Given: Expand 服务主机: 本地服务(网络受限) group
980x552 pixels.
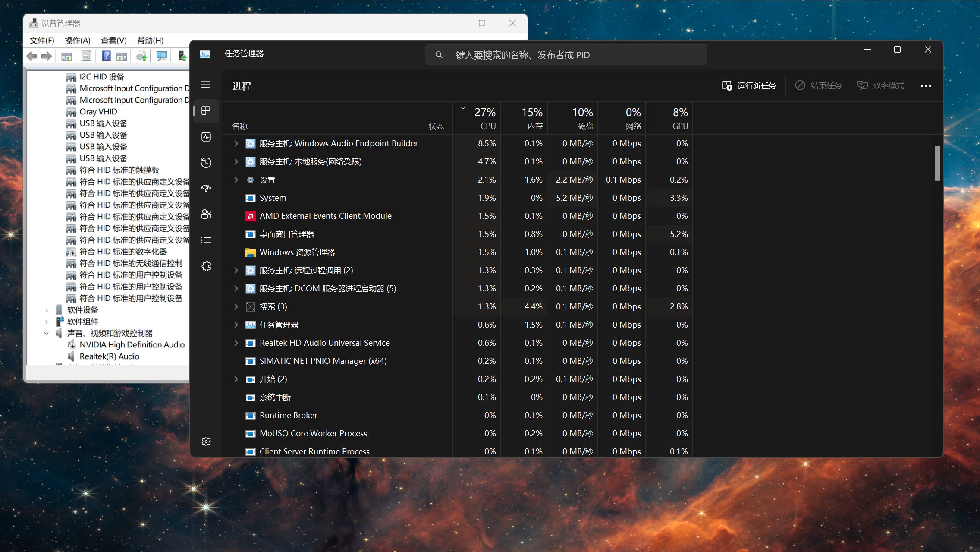Looking at the screenshot, I should (x=236, y=161).
